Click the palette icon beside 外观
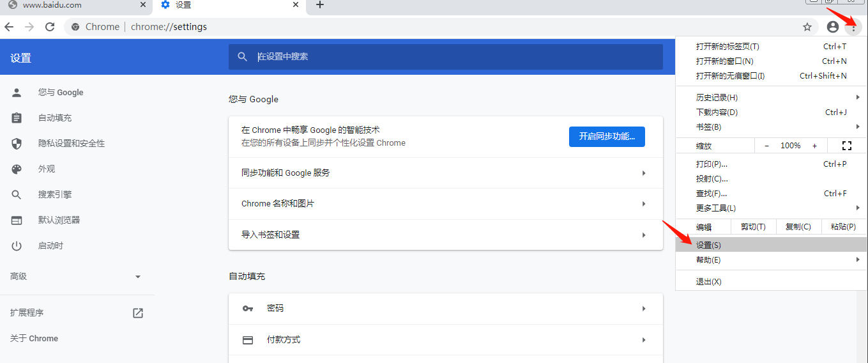Screen dimensions: 868x363 pos(17,169)
